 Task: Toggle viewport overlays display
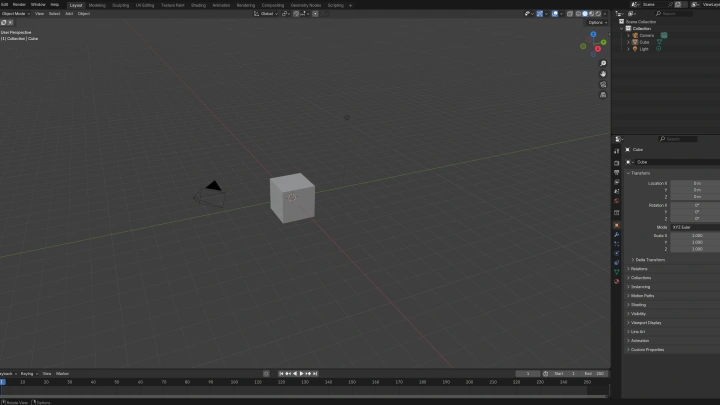pos(555,14)
